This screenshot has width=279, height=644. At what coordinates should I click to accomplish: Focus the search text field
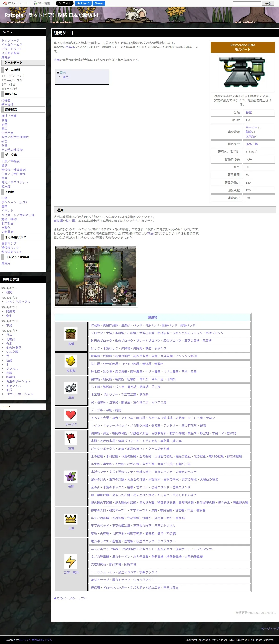(x=246, y=3)
